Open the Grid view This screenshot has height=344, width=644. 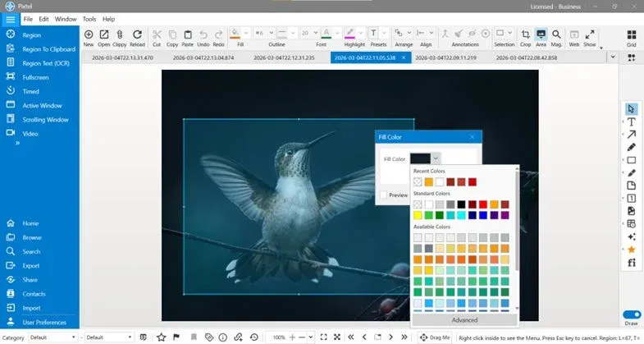pyautogui.click(x=631, y=34)
